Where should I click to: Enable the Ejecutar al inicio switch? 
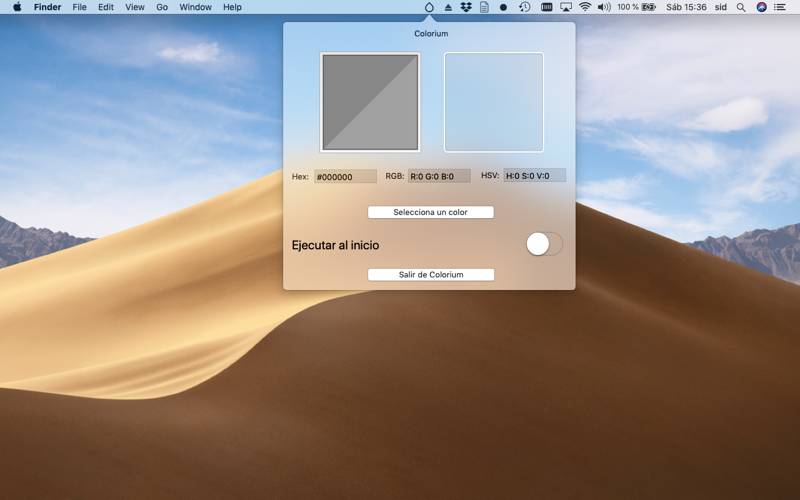544,244
